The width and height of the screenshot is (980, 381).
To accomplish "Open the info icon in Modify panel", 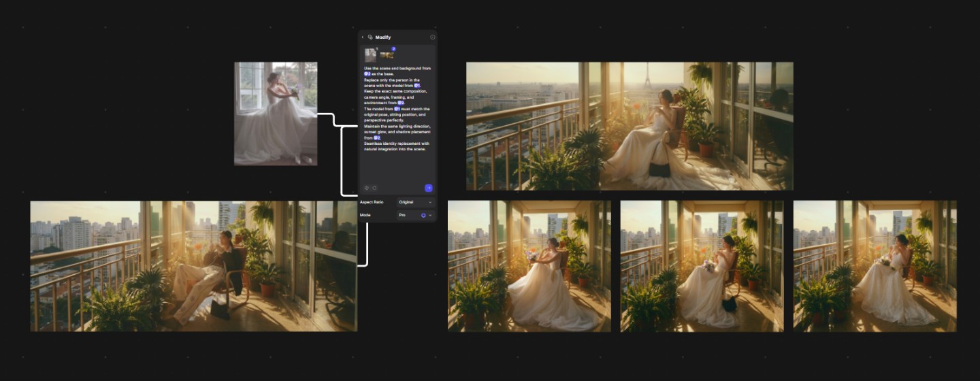I will click(432, 37).
